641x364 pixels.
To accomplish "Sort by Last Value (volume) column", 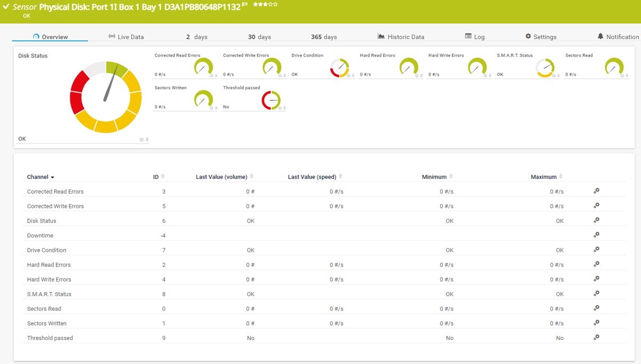I will (224, 177).
